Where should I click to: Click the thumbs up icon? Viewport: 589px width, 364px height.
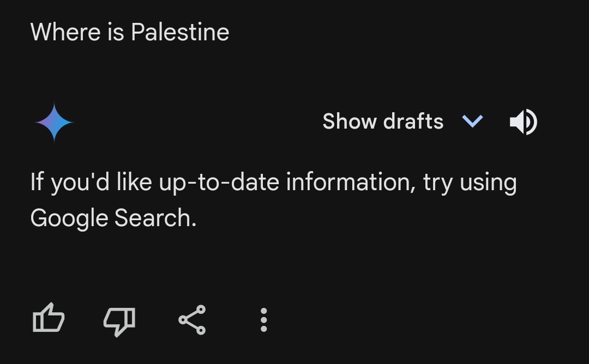click(x=49, y=319)
